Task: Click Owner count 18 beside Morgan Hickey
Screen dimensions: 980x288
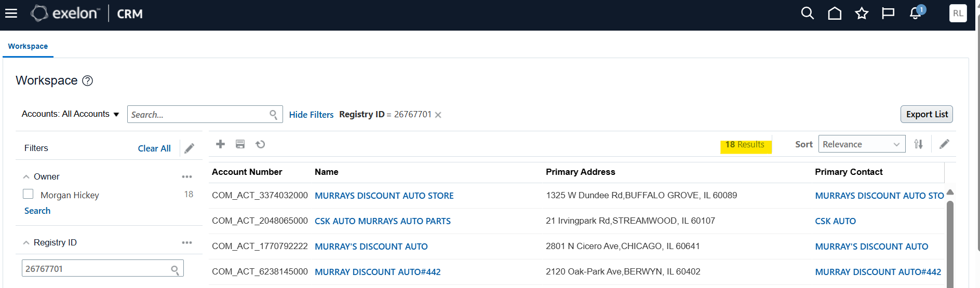Action: [189, 194]
